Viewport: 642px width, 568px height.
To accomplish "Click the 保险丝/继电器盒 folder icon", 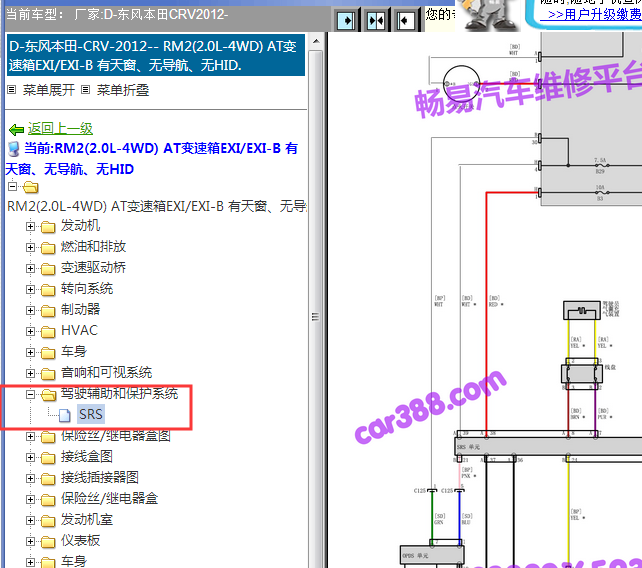I will coord(48,499).
